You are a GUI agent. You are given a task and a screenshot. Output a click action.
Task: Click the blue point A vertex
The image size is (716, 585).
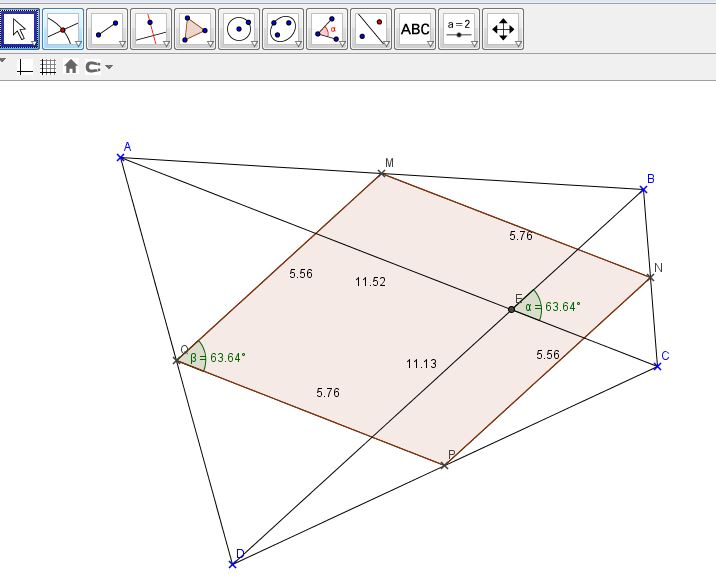[x=121, y=157]
